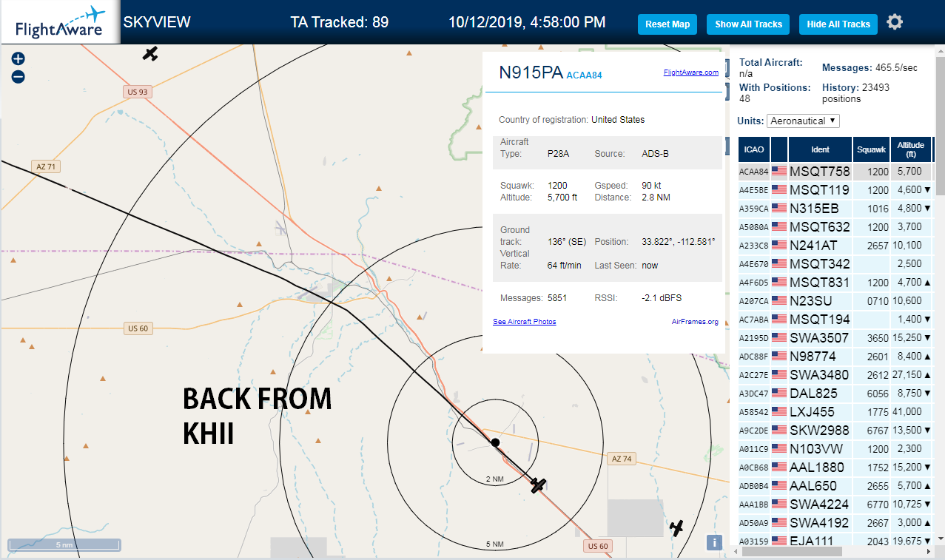945x560 pixels.
Task: Click the US flag in the DAL825 row
Action: point(779,393)
